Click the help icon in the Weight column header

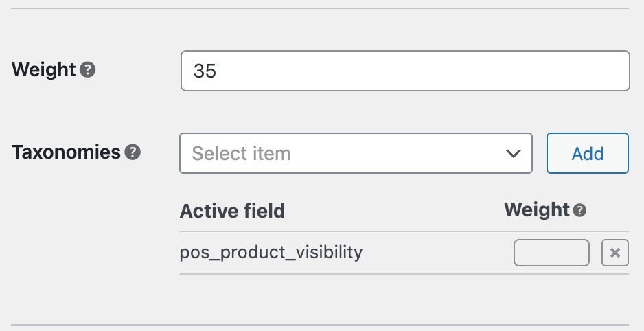(580, 211)
